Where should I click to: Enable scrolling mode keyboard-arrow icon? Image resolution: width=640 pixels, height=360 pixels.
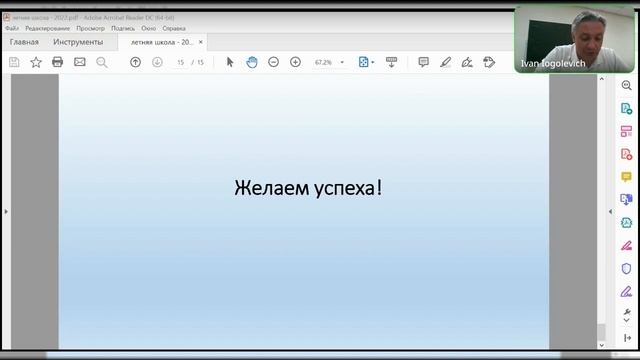tap(391, 62)
